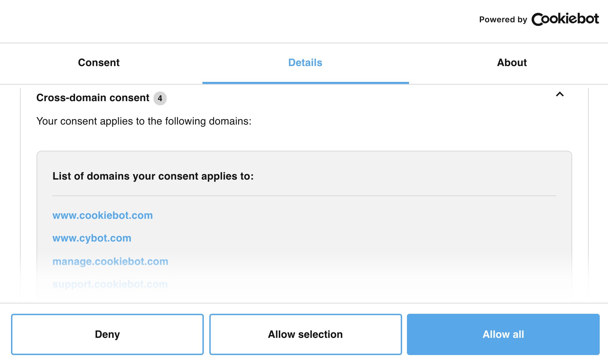Collapse the Cross-domain consent section chevron
This screenshot has width=608, height=364.
point(560,94)
